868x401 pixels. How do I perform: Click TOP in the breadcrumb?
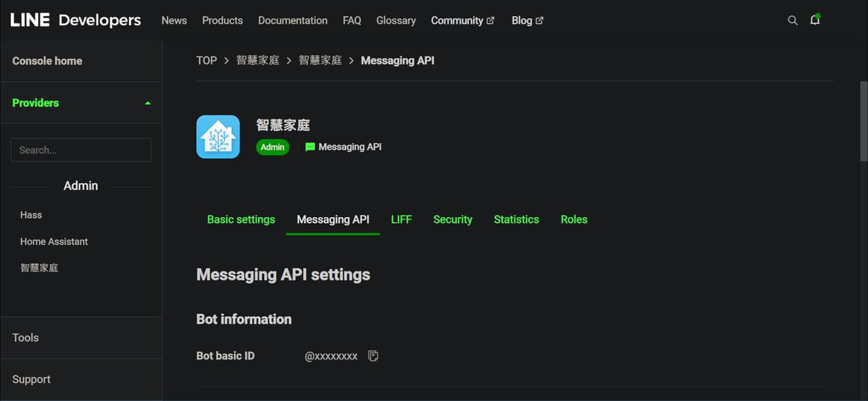pyautogui.click(x=206, y=60)
